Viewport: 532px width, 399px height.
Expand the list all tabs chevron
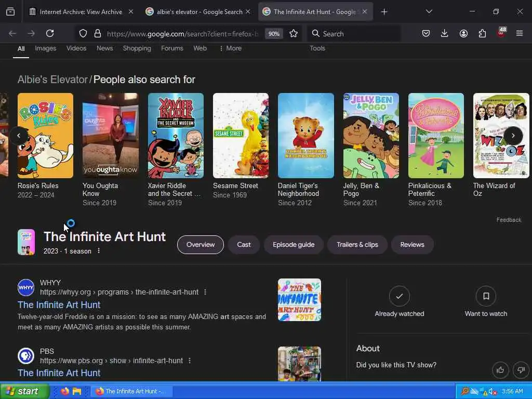tap(429, 11)
